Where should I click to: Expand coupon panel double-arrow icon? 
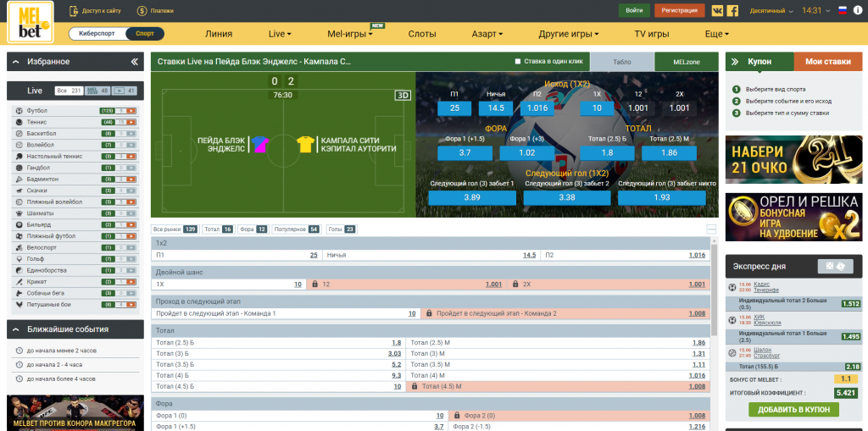click(x=735, y=62)
